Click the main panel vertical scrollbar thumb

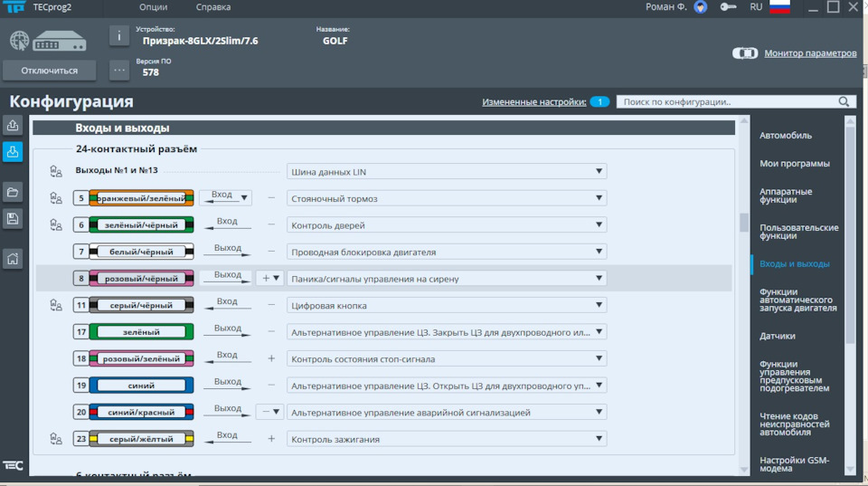[x=744, y=223]
